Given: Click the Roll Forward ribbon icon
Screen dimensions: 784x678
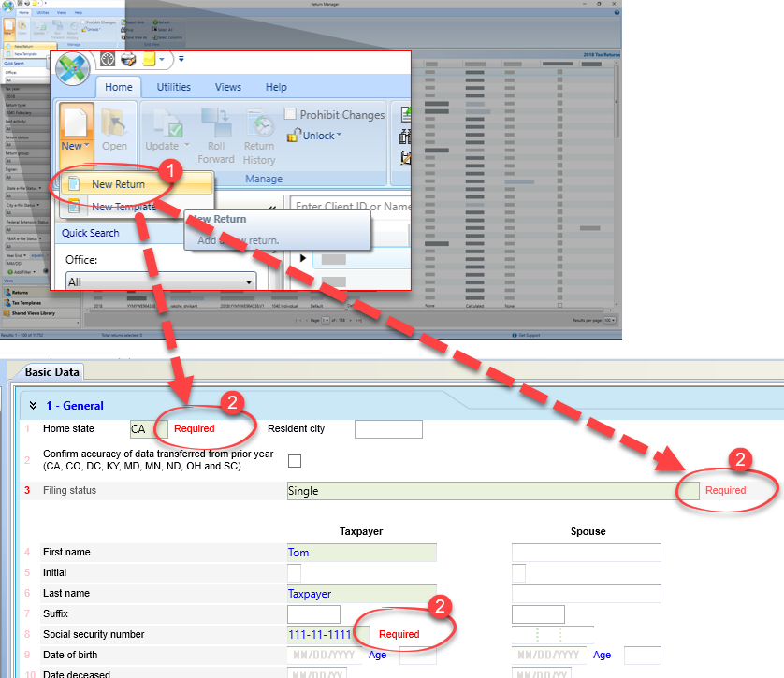Looking at the screenshot, I should [216, 123].
